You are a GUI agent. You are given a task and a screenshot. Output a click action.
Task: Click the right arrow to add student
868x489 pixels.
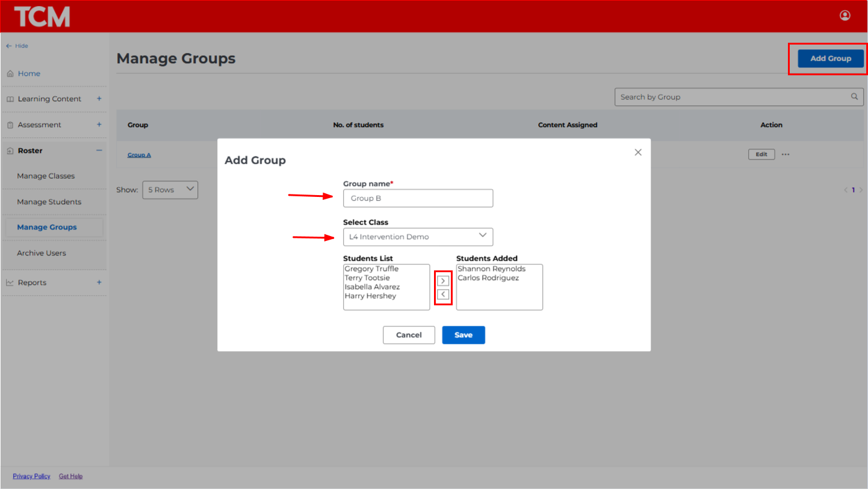pyautogui.click(x=443, y=281)
